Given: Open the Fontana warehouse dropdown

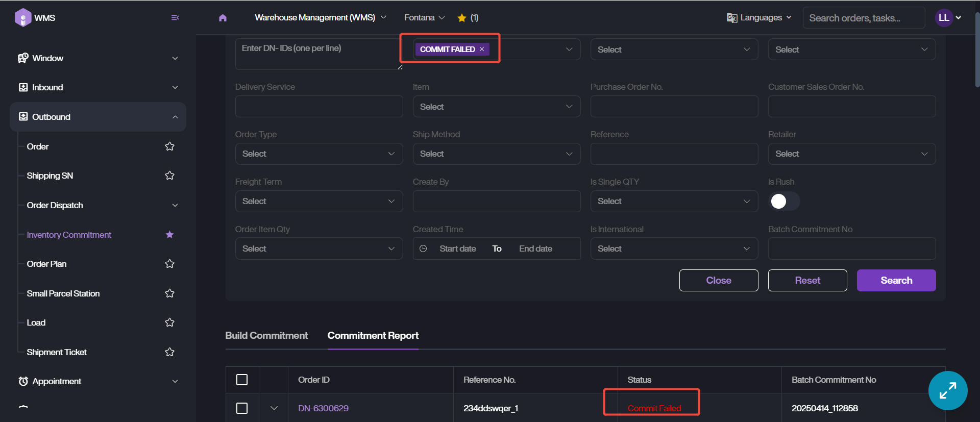Looking at the screenshot, I should (x=424, y=18).
